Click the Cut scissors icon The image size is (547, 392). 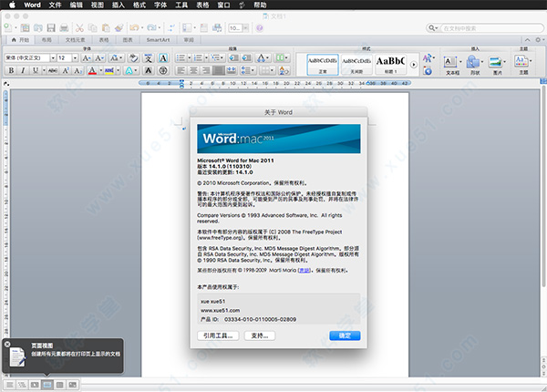click(79, 28)
